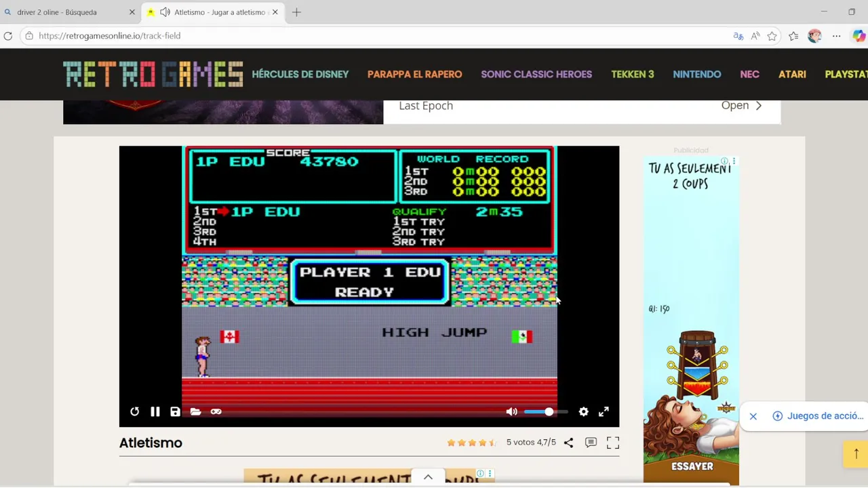This screenshot has height=488, width=868.
Task: Open the page translate option
Action: [738, 36]
